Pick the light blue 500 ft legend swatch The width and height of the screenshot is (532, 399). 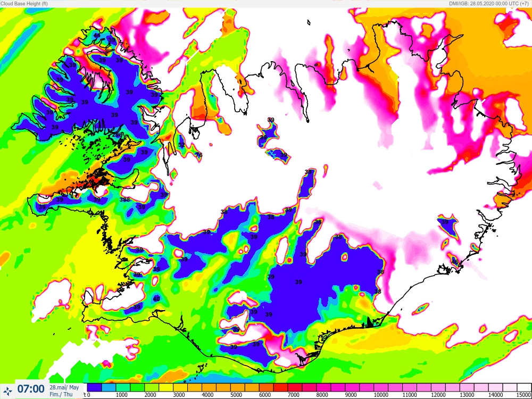pyautogui.click(x=109, y=387)
